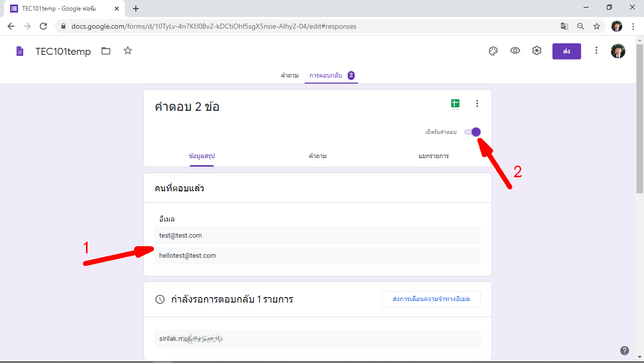Click the hellotest@test.com respondent row
This screenshot has height=363, width=644.
click(317, 256)
